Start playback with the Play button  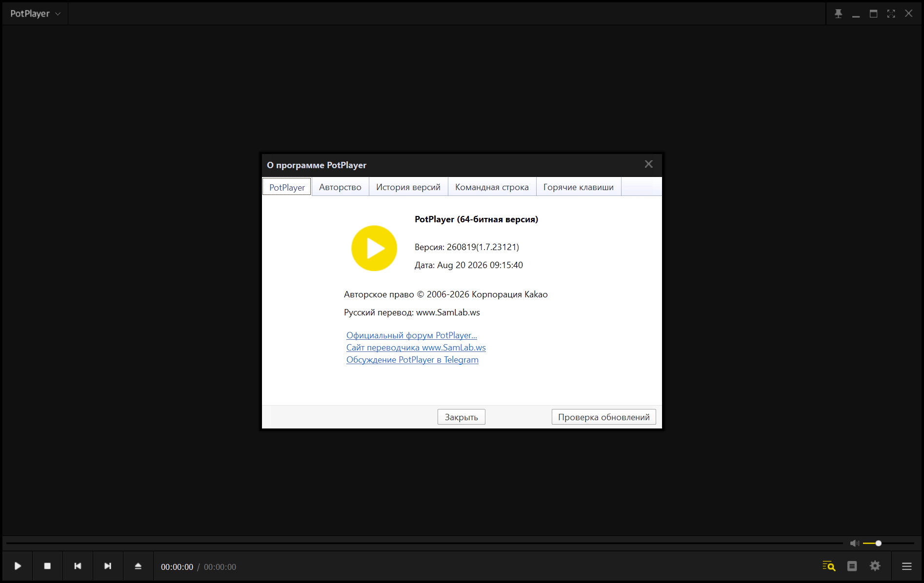18,566
